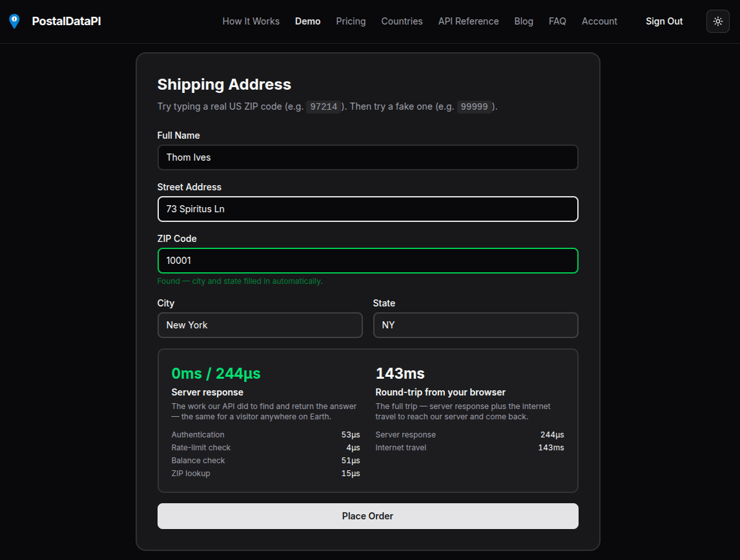Click the green 0ms / 244µs value
The height and width of the screenshot is (560, 740).
(216, 374)
